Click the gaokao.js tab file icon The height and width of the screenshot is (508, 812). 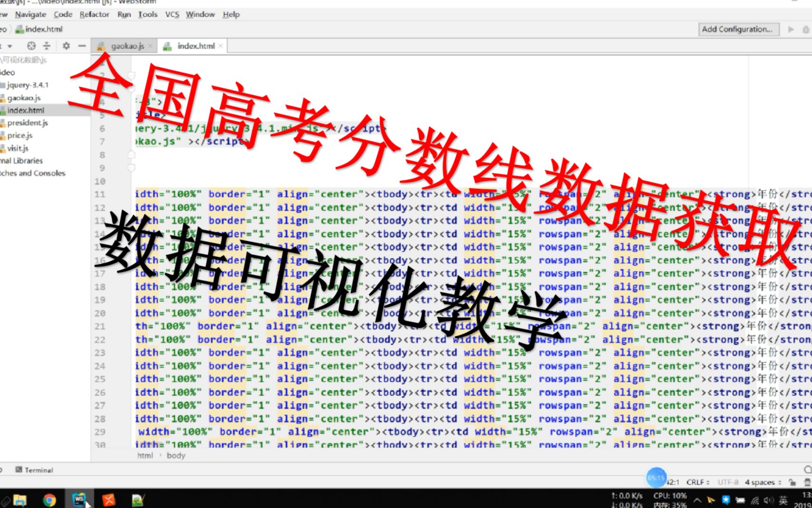tap(101, 46)
